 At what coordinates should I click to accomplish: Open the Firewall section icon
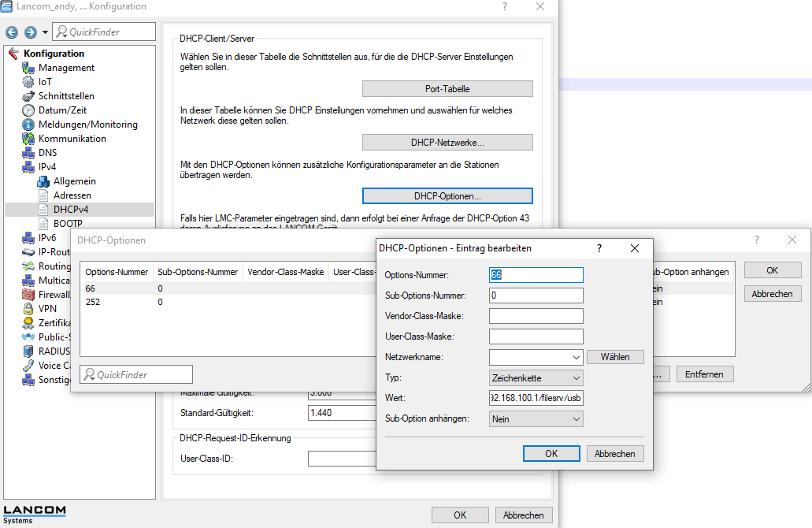(28, 294)
